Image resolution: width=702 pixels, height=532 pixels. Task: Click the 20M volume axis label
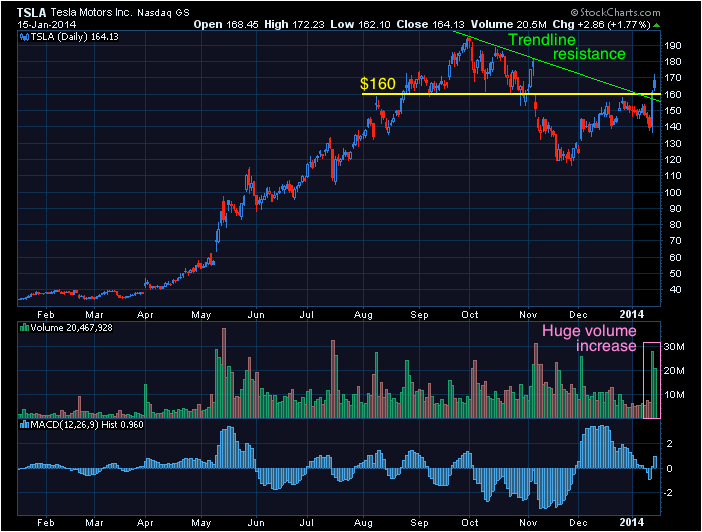tap(674, 371)
